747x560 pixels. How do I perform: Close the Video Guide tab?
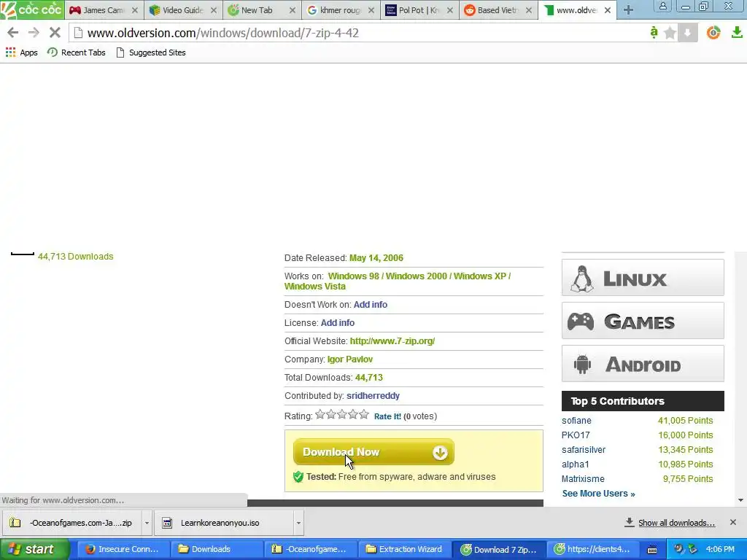pos(214,10)
